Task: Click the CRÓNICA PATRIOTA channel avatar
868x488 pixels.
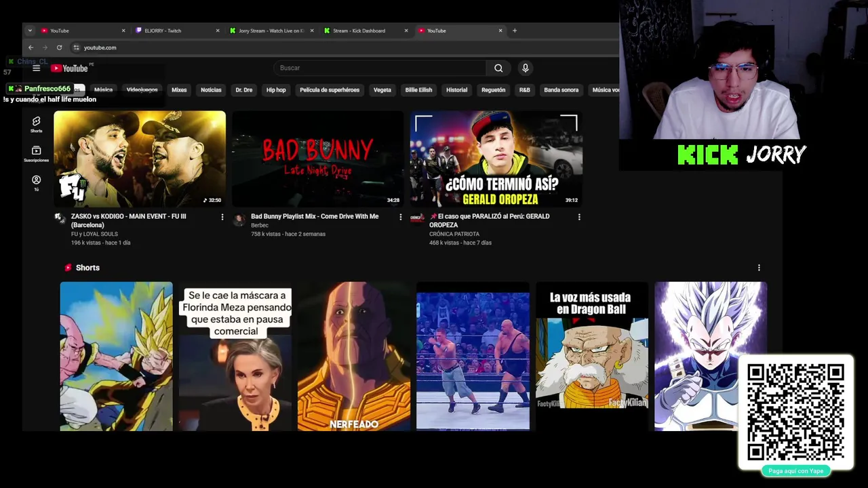Action: pos(417,218)
